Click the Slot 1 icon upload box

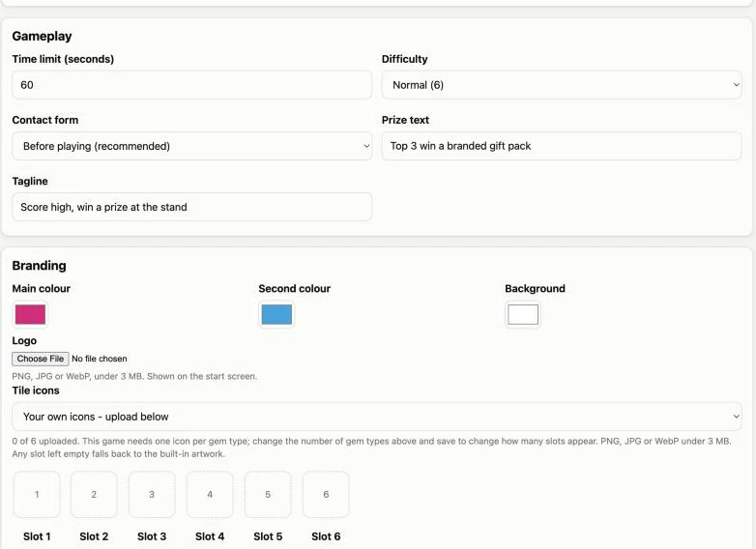coord(37,495)
